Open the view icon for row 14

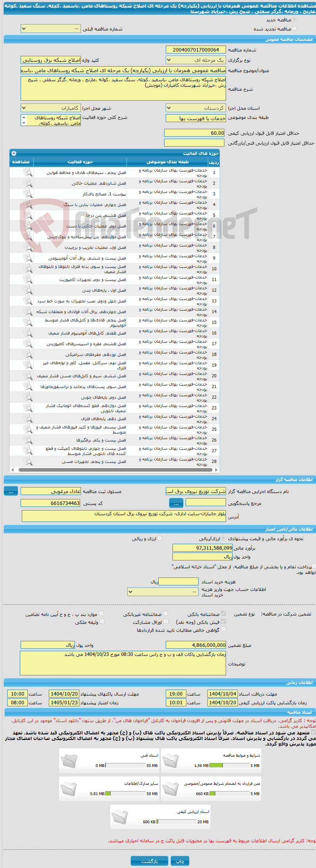click(28, 312)
